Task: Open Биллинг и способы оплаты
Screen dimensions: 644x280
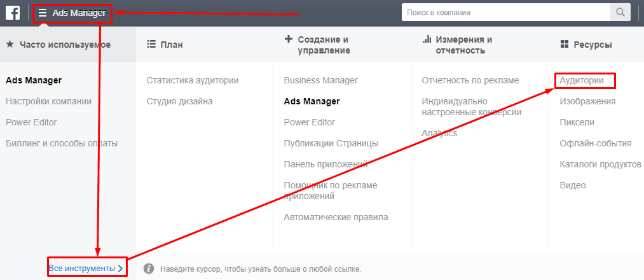Action: coord(62,143)
